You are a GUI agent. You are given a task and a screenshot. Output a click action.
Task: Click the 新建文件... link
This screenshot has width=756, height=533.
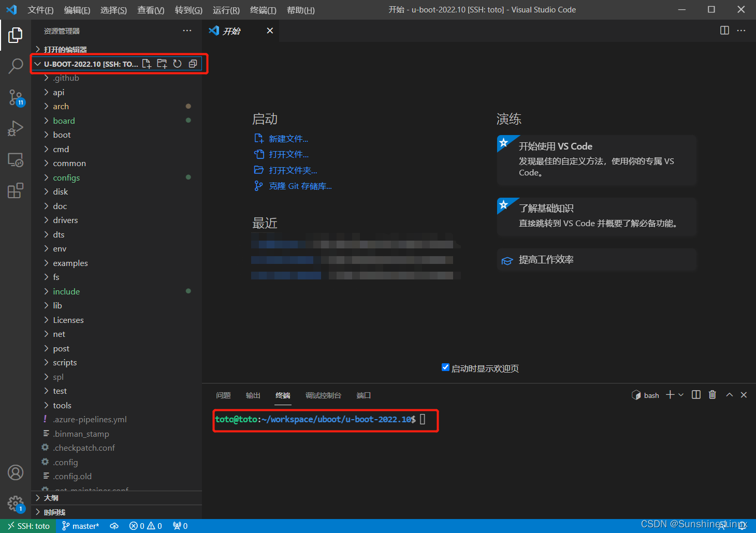pyautogui.click(x=288, y=139)
